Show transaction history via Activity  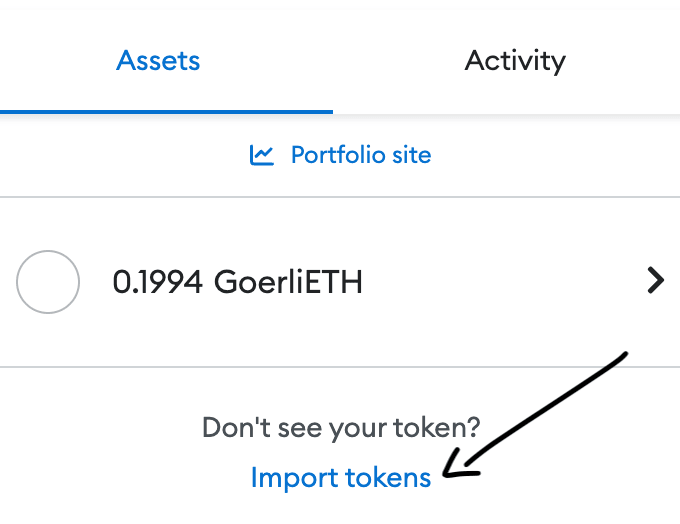point(515,61)
